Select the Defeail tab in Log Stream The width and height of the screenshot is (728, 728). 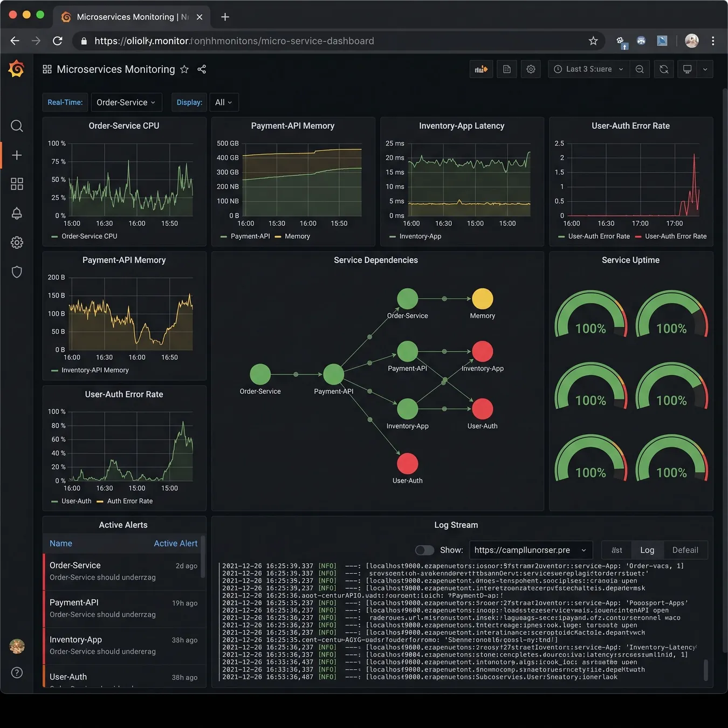point(685,550)
